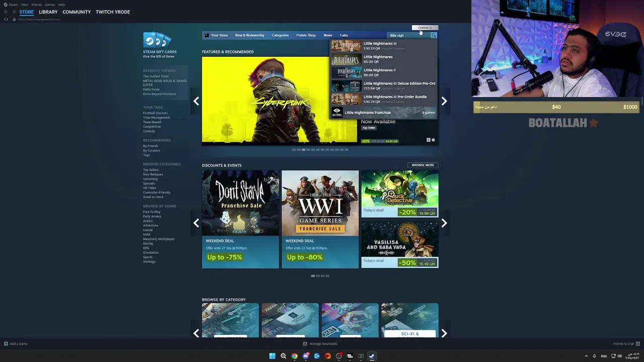Viewport: 644px width, 362px height.
Task: Open Google Chrome from the taskbar
Action: click(294, 356)
